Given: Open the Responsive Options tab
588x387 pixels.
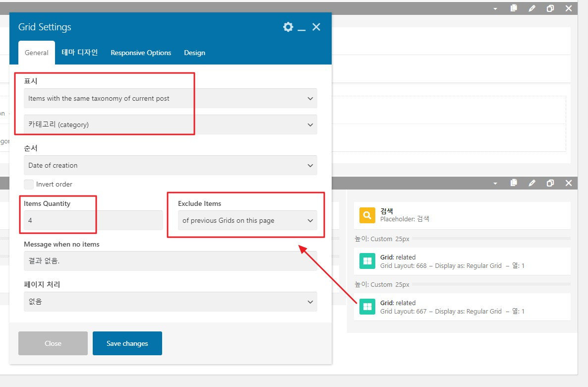Looking at the screenshot, I should [x=141, y=53].
